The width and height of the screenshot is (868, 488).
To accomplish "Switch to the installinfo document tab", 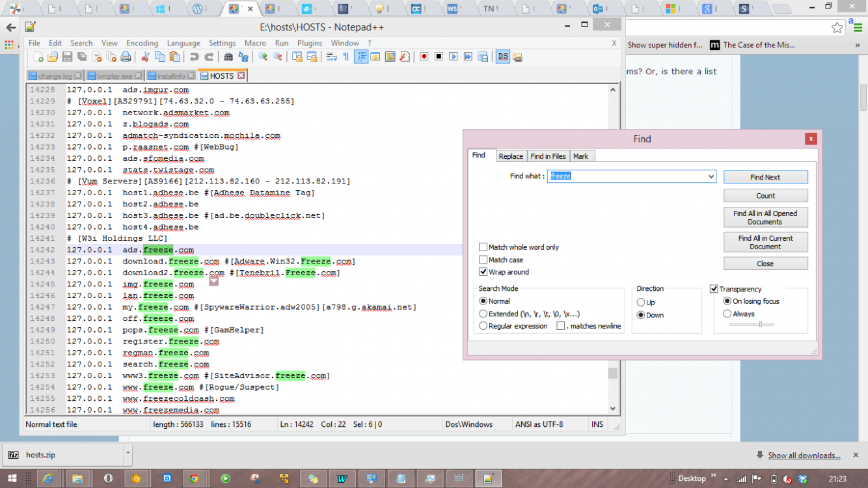I will tap(172, 76).
